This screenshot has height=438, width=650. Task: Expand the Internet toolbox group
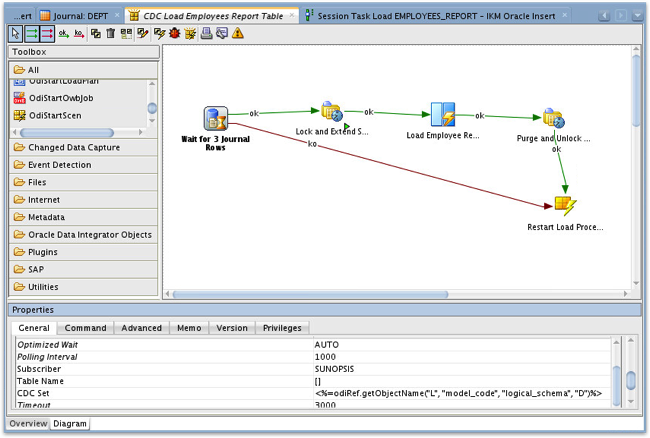pyautogui.click(x=83, y=200)
